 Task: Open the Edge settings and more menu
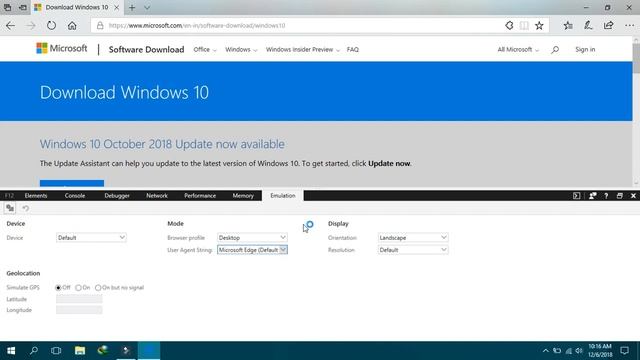click(x=629, y=25)
